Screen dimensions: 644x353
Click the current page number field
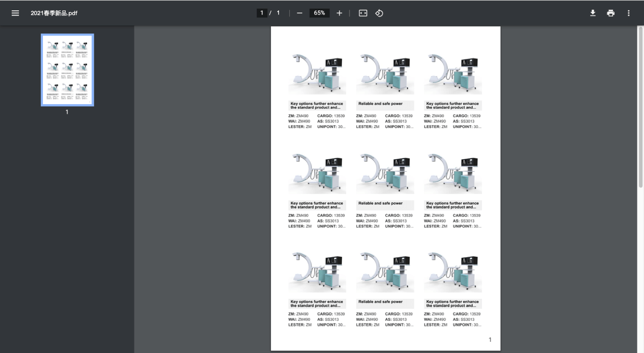(262, 13)
